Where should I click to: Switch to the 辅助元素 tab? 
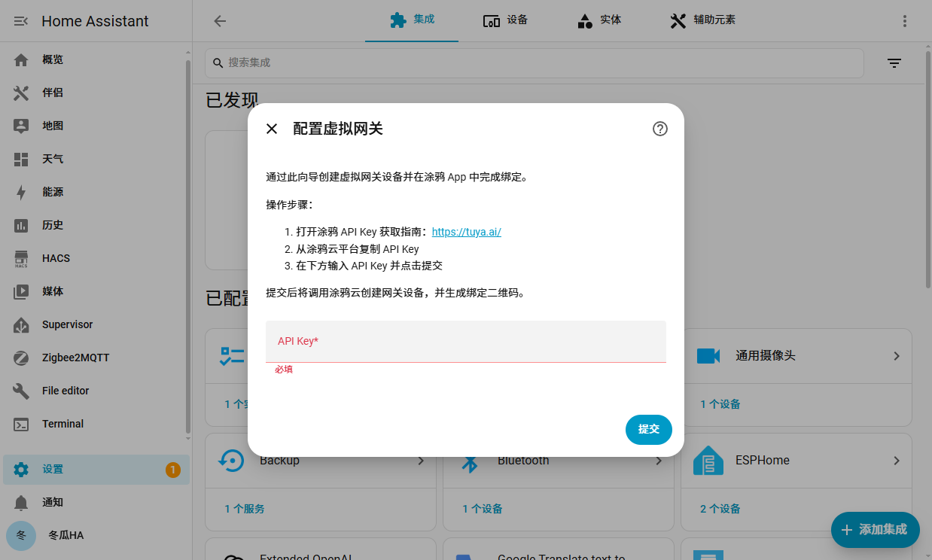702,20
